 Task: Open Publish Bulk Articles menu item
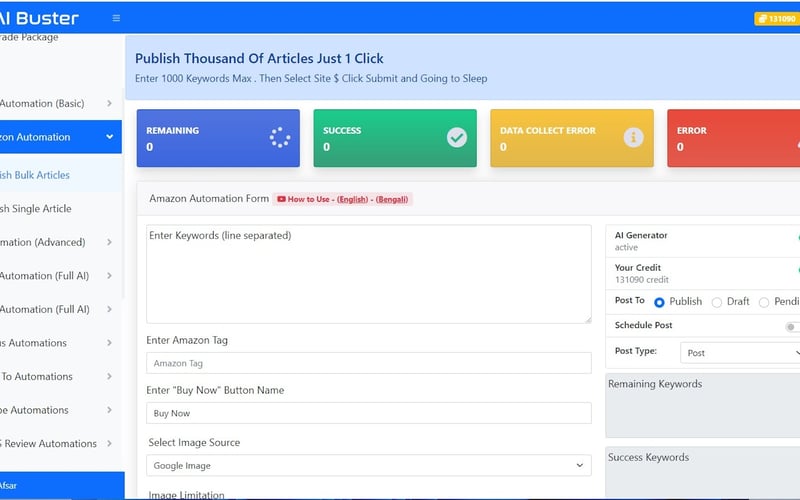coord(61,175)
